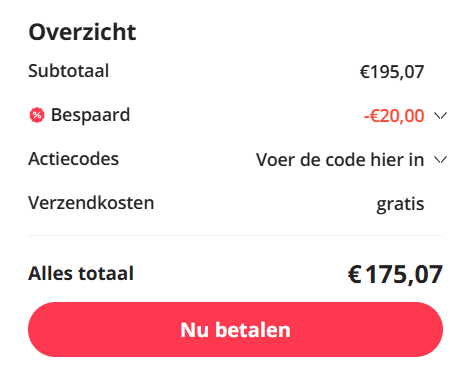Open the Actiecodes dropdown chevron
The image size is (466, 365).
coord(440,160)
